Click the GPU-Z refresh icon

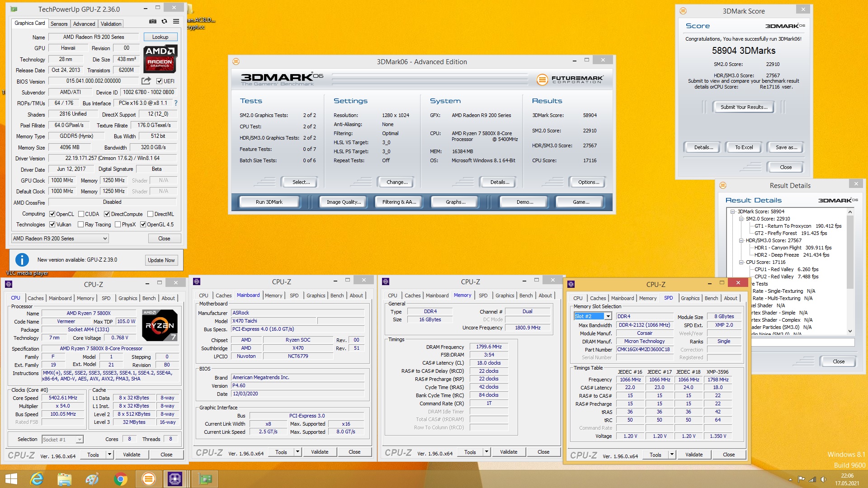click(x=165, y=21)
